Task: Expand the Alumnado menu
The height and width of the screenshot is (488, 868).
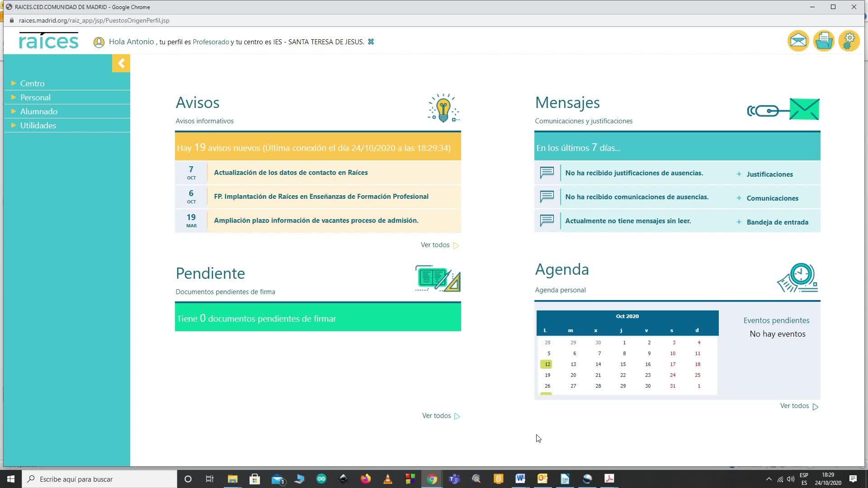Action: pos(38,112)
